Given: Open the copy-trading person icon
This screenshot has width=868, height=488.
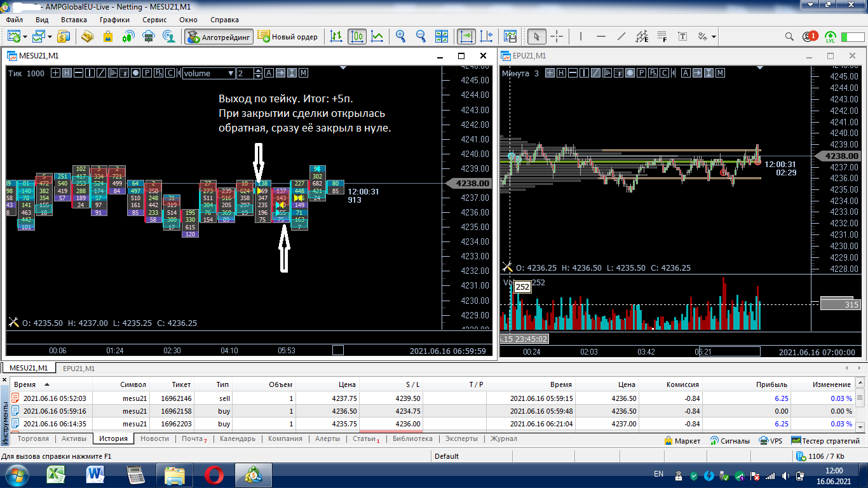Looking at the screenshot, I should (169, 36).
